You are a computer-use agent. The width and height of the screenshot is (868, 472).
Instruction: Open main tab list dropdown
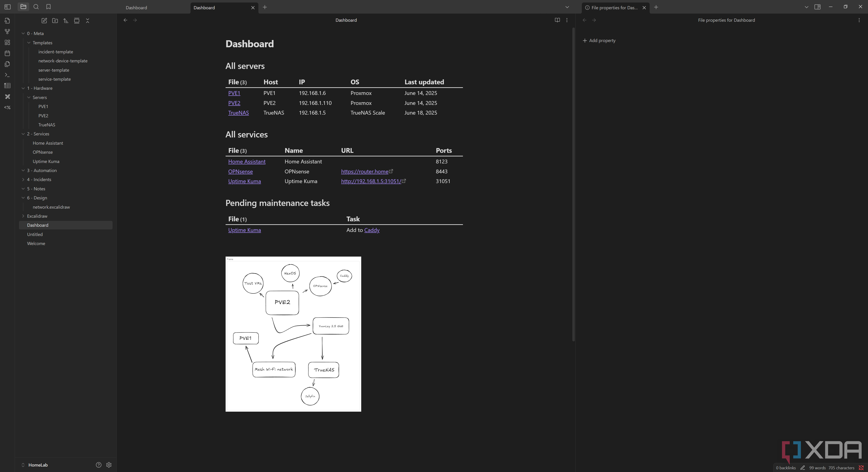(567, 7)
